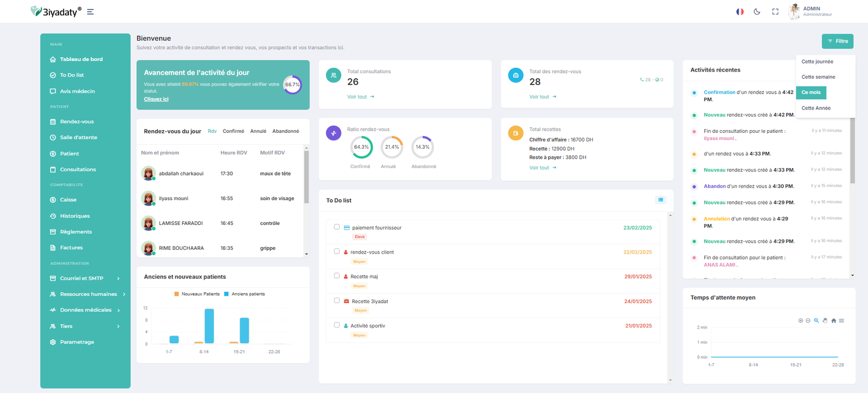Click the French flag language icon

pos(739,12)
